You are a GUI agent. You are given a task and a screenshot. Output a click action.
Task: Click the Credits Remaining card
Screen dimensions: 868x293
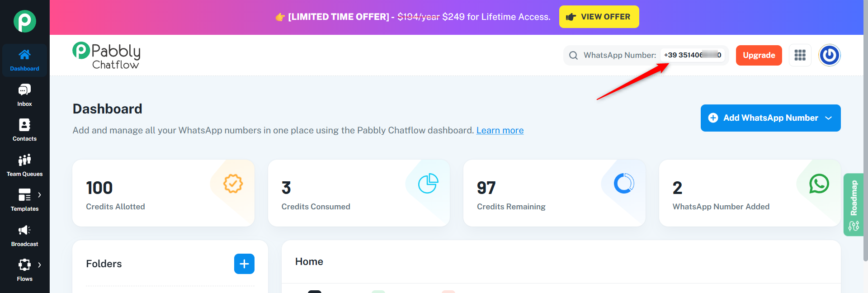point(554,193)
